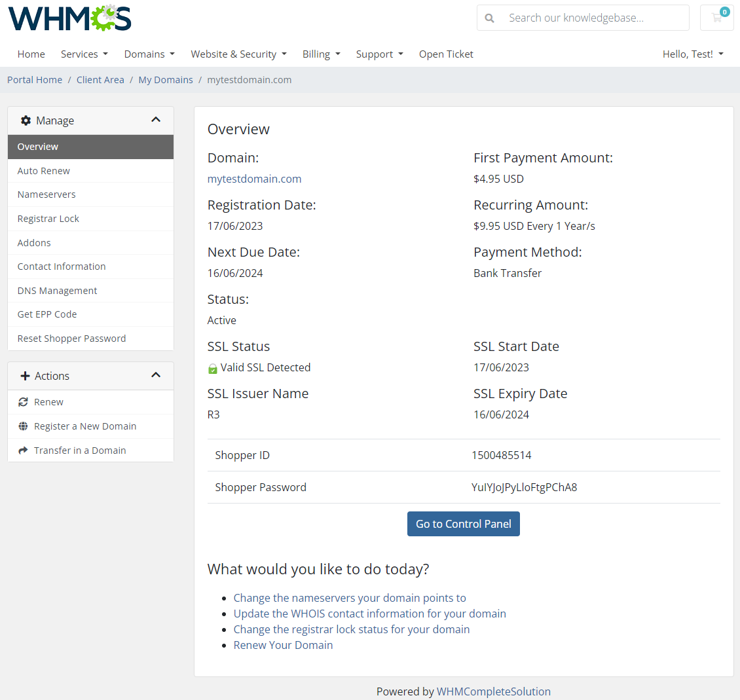The width and height of the screenshot is (740, 700).
Task: Collapse the Manage panel using its chevron
Action: (x=156, y=120)
